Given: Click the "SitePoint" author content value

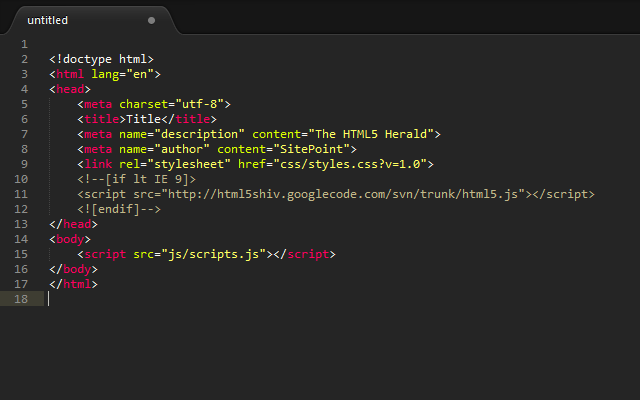Looking at the screenshot, I should click(x=311, y=149).
